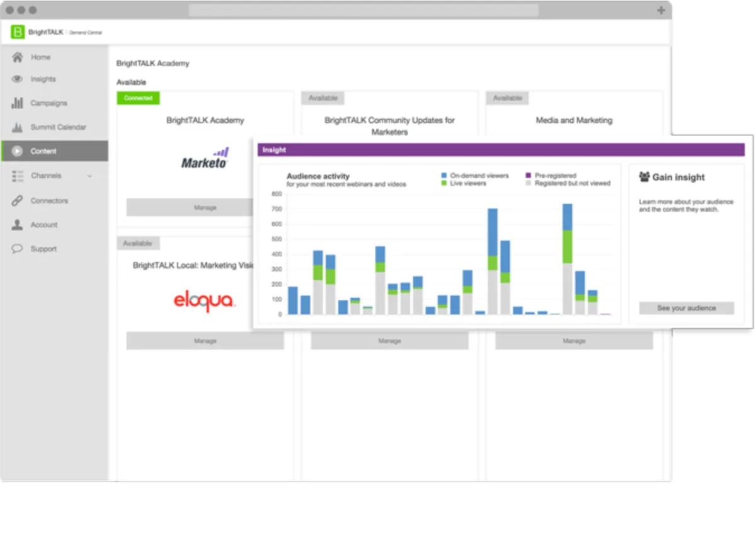The width and height of the screenshot is (756, 560).
Task: Expand the Channels dropdown chevron
Action: tap(89, 176)
